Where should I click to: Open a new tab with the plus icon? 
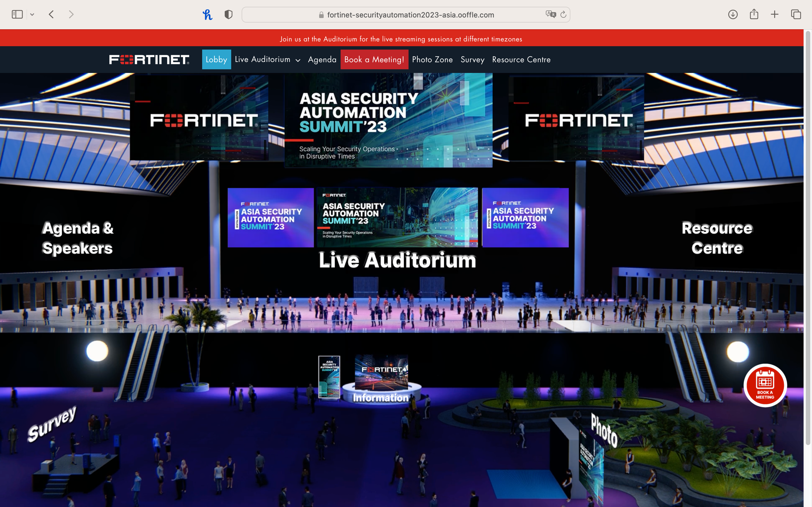(775, 14)
